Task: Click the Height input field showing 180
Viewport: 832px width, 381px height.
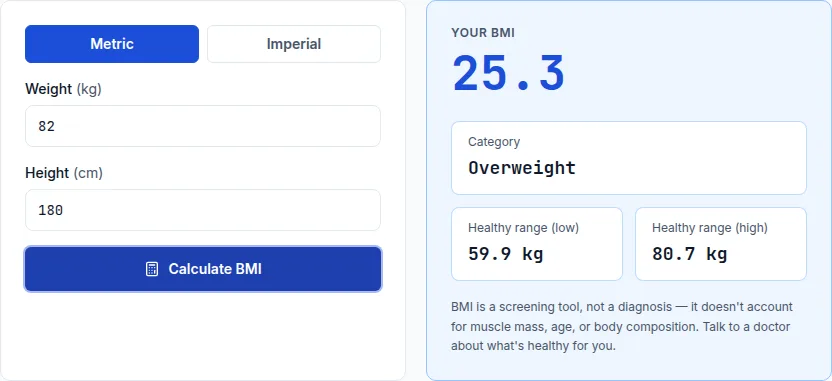Action: point(203,210)
